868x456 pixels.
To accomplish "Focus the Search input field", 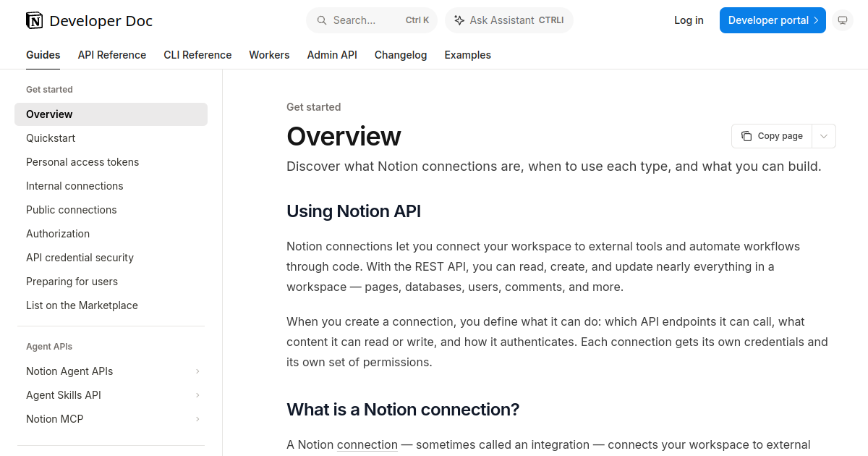I will (373, 20).
